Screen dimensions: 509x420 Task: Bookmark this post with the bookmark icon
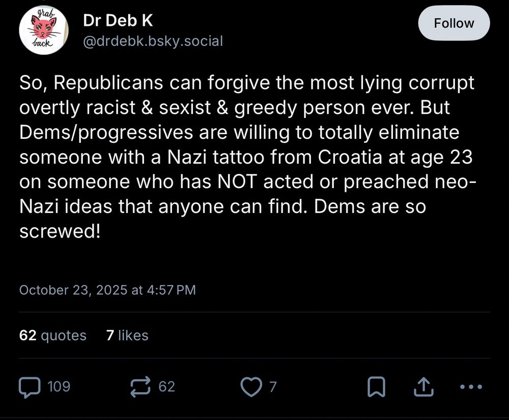(x=376, y=386)
